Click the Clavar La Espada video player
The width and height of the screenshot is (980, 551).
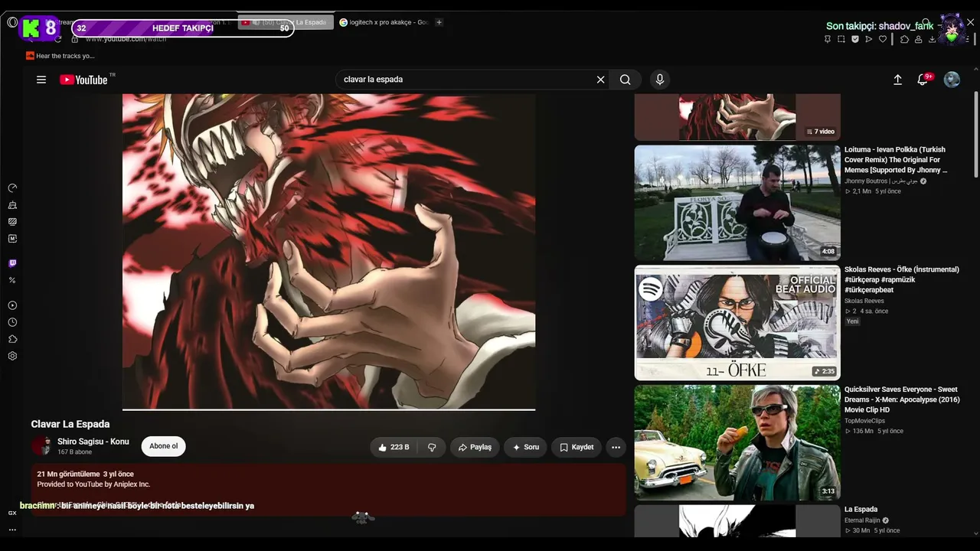[328, 251]
